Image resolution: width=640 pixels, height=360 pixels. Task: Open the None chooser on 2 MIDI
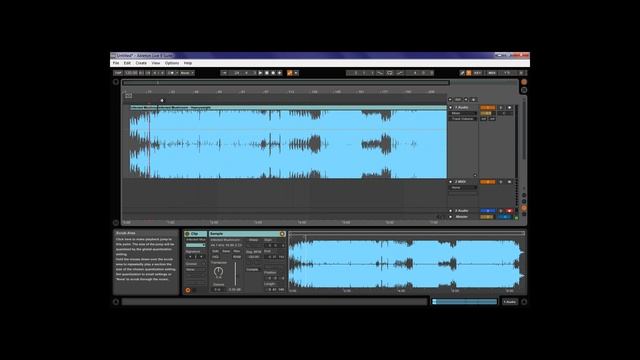463,188
